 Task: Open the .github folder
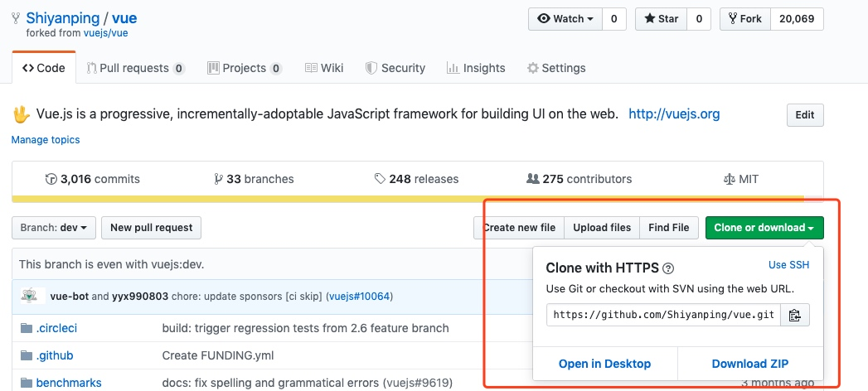54,355
